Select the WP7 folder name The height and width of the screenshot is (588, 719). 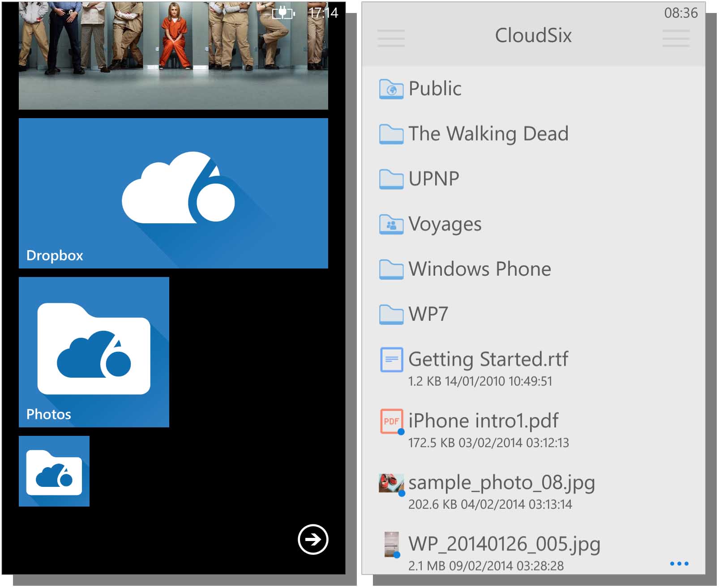pos(428,314)
